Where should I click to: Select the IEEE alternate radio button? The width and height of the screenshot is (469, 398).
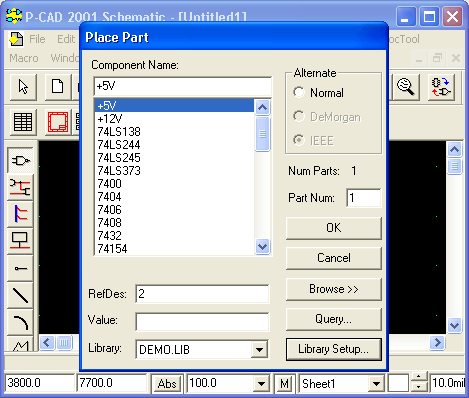pyautogui.click(x=299, y=140)
